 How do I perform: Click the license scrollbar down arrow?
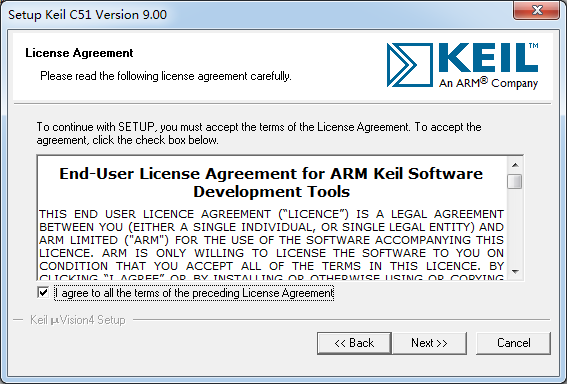(x=515, y=272)
